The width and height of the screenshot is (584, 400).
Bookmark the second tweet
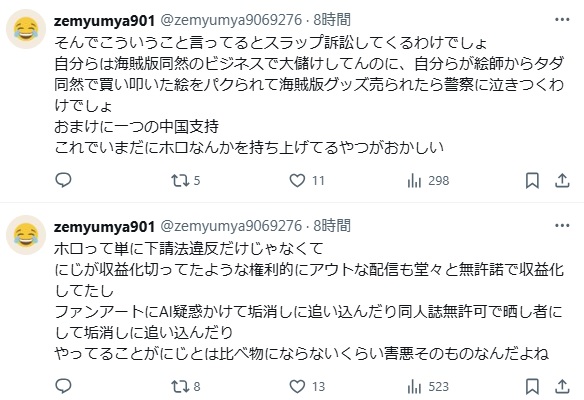tap(532, 387)
